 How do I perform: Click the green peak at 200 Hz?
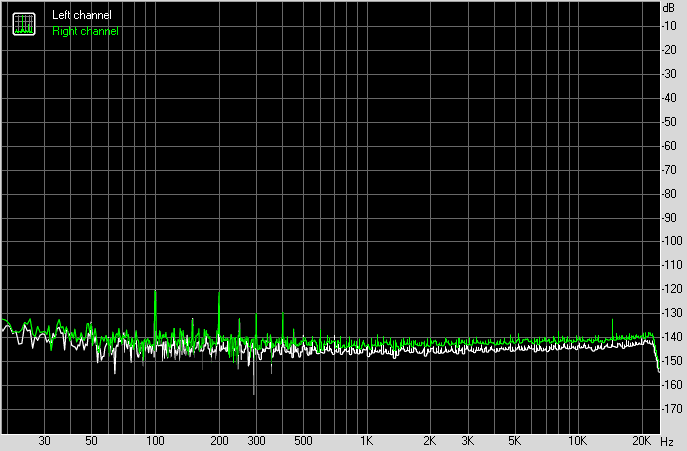[x=219, y=313]
